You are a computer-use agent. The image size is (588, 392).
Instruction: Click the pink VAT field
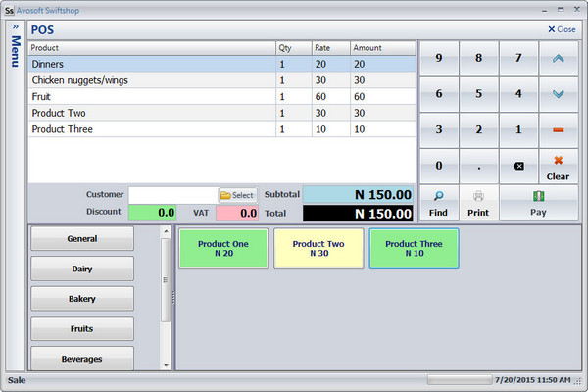[237, 213]
